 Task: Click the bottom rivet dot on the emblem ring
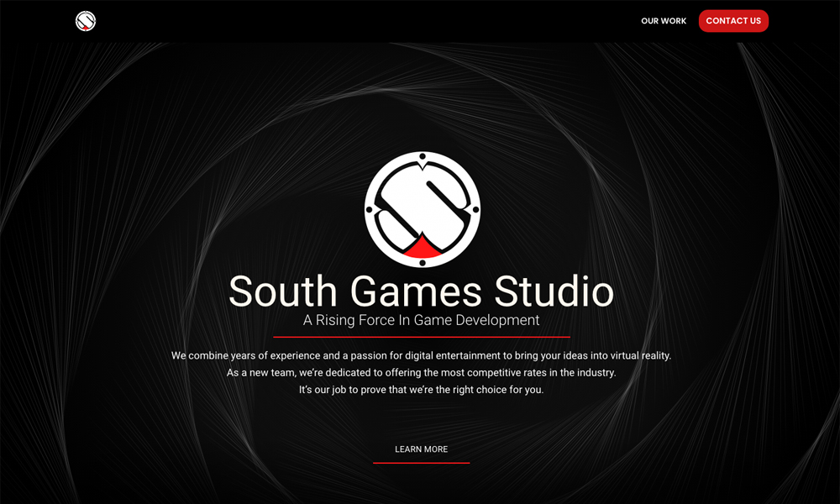(422, 262)
